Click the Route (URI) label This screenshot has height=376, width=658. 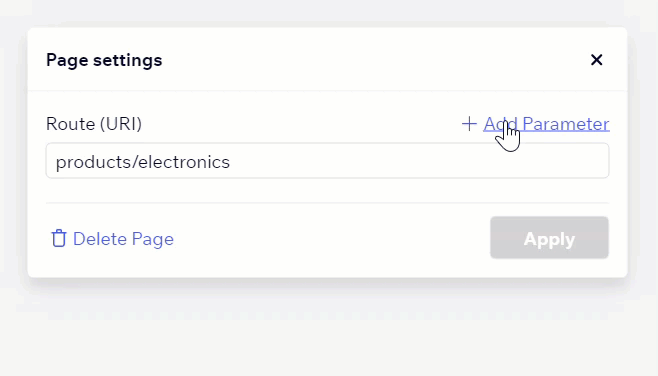(x=94, y=124)
